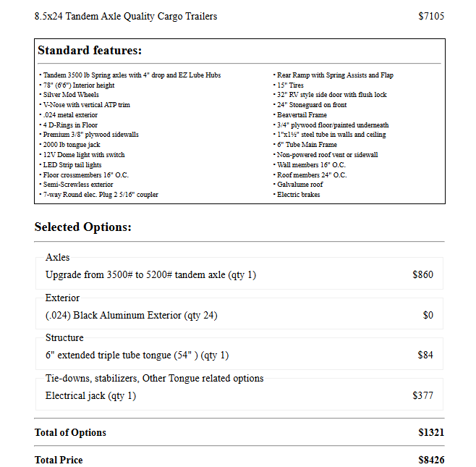Select the Black Aluminum Exterior option line
This screenshot has width=476, height=467.
[131, 316]
